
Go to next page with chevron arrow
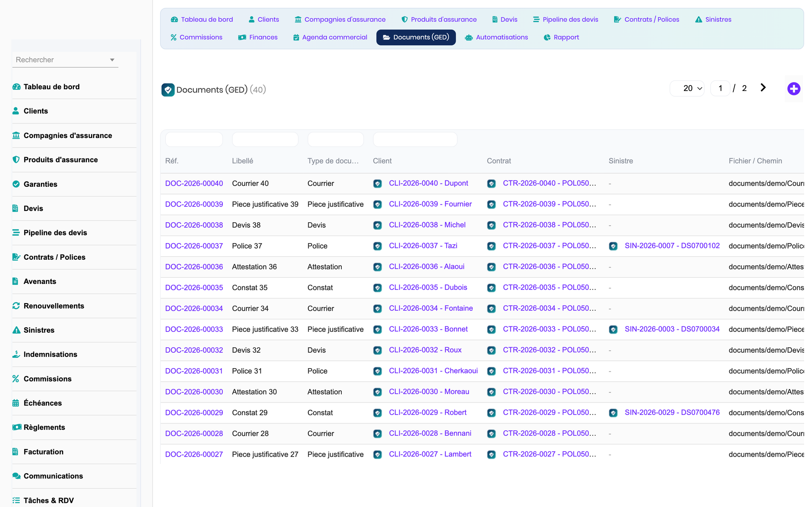pos(763,88)
